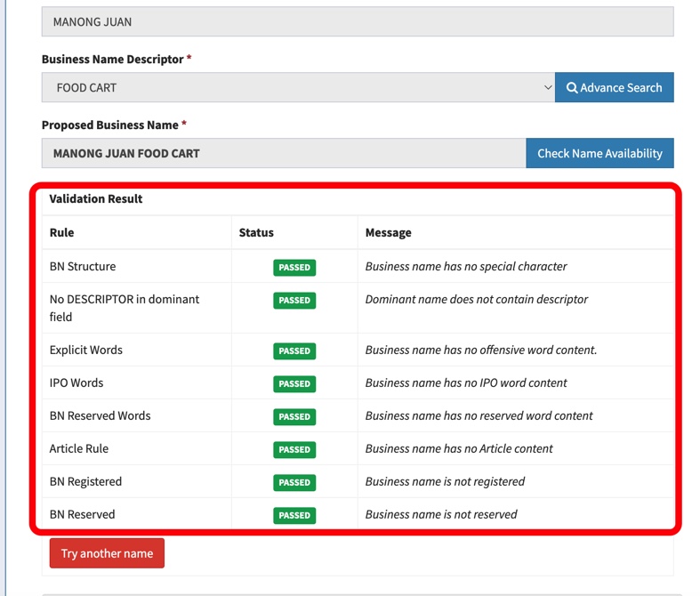Image resolution: width=700 pixels, height=596 pixels.
Task: Select the Explicit Words PASSED badge
Action: pos(294,350)
